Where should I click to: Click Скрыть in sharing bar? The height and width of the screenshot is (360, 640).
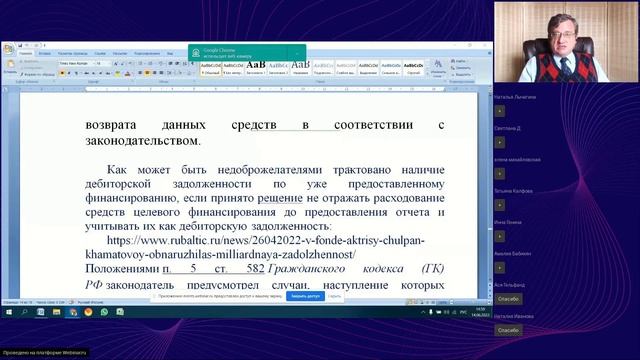tap(334, 296)
